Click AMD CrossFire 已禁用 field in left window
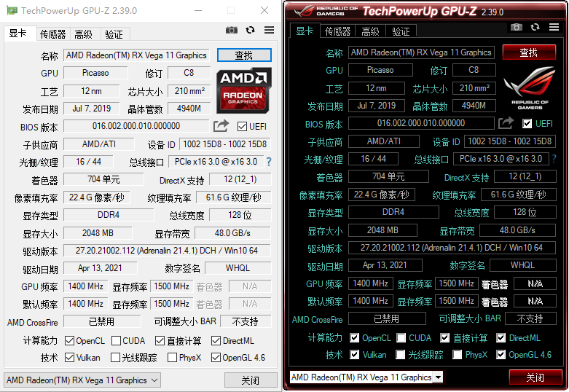This screenshot has height=392, width=569. (x=102, y=321)
